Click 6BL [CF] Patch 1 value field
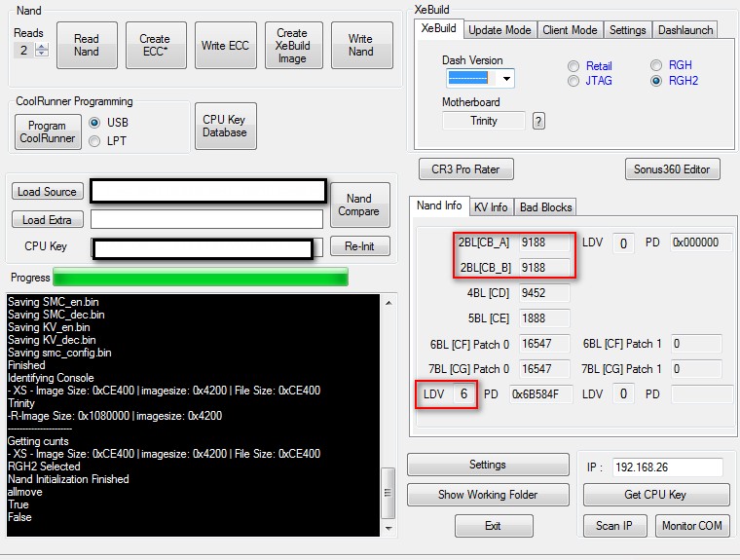Image resolution: width=740 pixels, height=560 pixels. click(696, 344)
